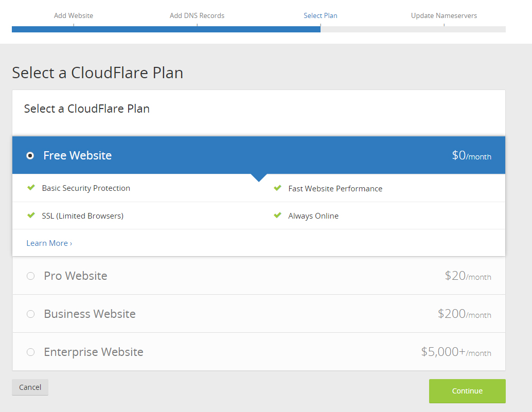Select the Enterprise Website radio button
532x412 pixels.
coord(30,352)
